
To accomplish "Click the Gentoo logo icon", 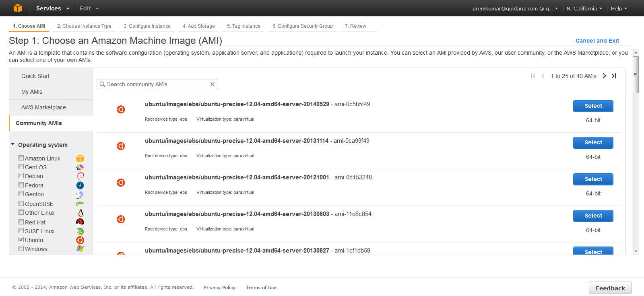I will click(x=80, y=194).
